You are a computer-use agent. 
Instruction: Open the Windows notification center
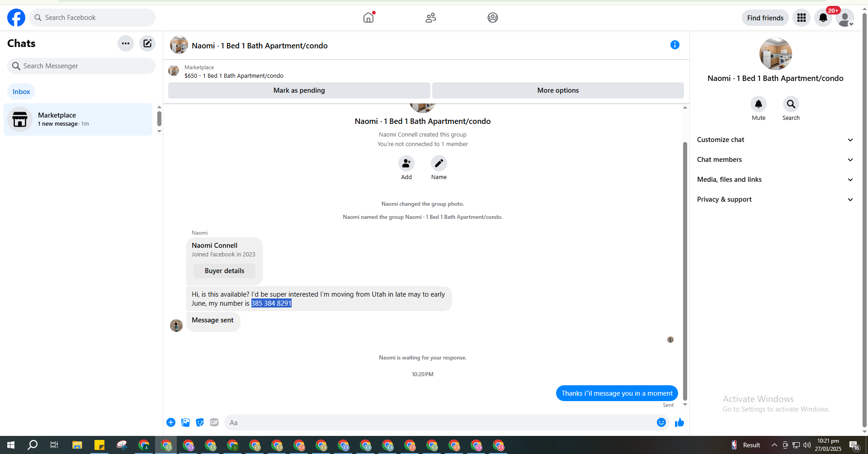pyautogui.click(x=854, y=445)
